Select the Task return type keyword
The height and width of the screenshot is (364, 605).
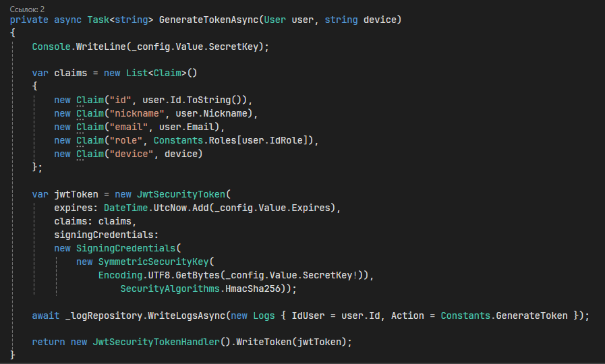(x=98, y=20)
